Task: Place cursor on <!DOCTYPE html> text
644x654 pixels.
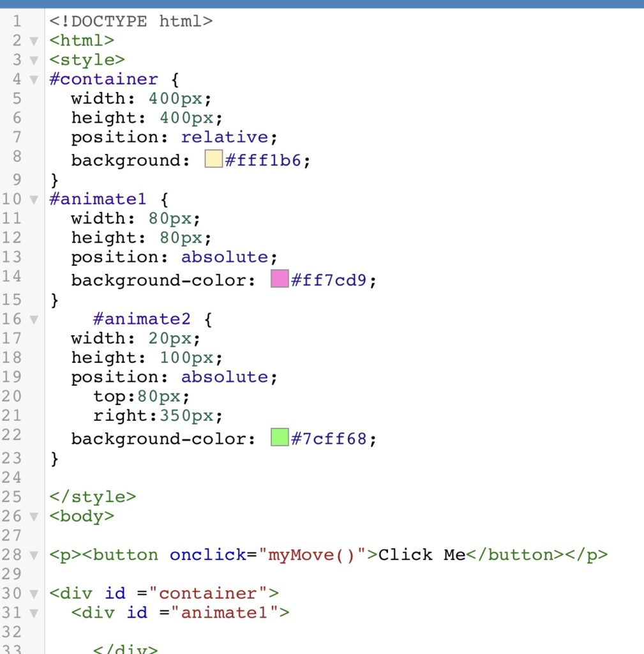Action: coord(131,21)
